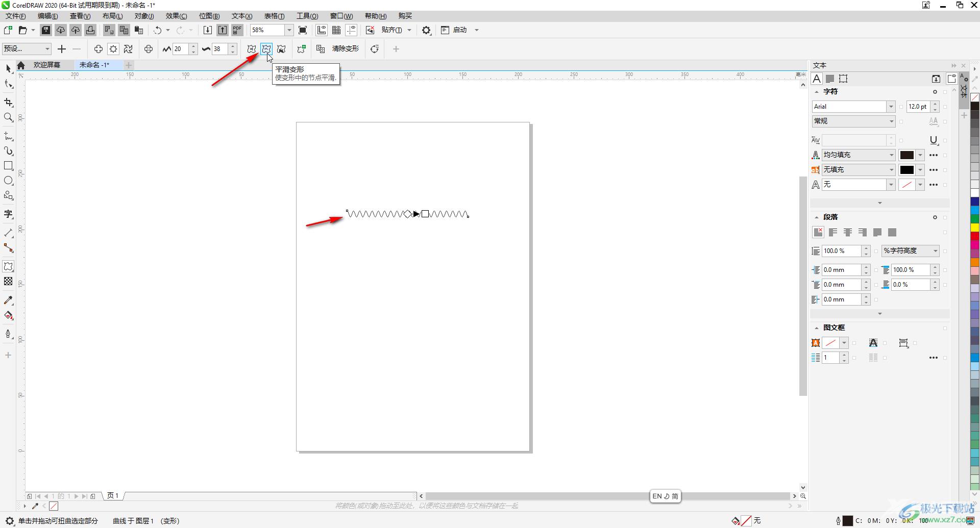The image size is (980, 528).
Task: Create a new document
Action: pos(8,30)
